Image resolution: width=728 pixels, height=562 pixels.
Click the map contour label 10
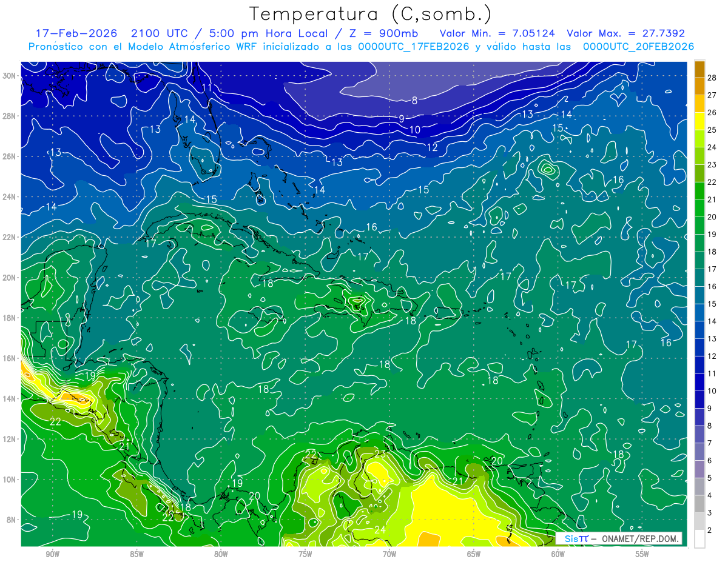(x=415, y=130)
